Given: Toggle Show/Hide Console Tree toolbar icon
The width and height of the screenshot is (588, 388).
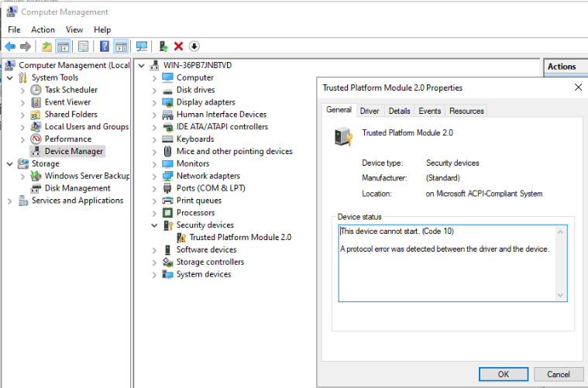Looking at the screenshot, I should tap(63, 46).
